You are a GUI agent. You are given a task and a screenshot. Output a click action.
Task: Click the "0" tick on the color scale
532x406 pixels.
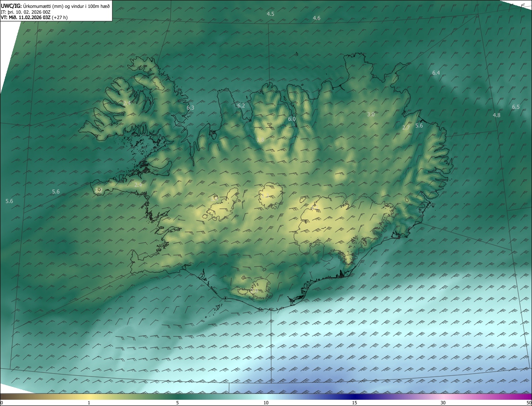coord(2,403)
